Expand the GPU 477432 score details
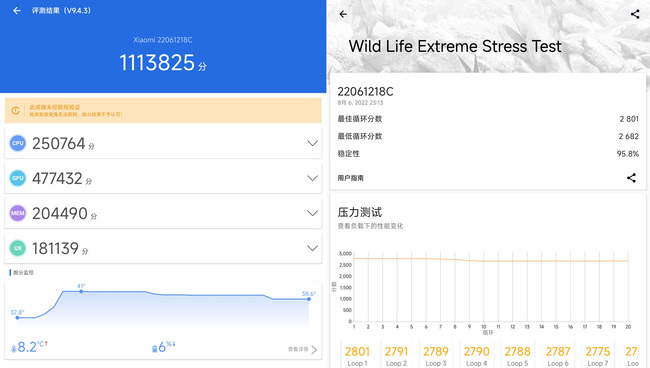This screenshot has width=650, height=368. coord(312,178)
